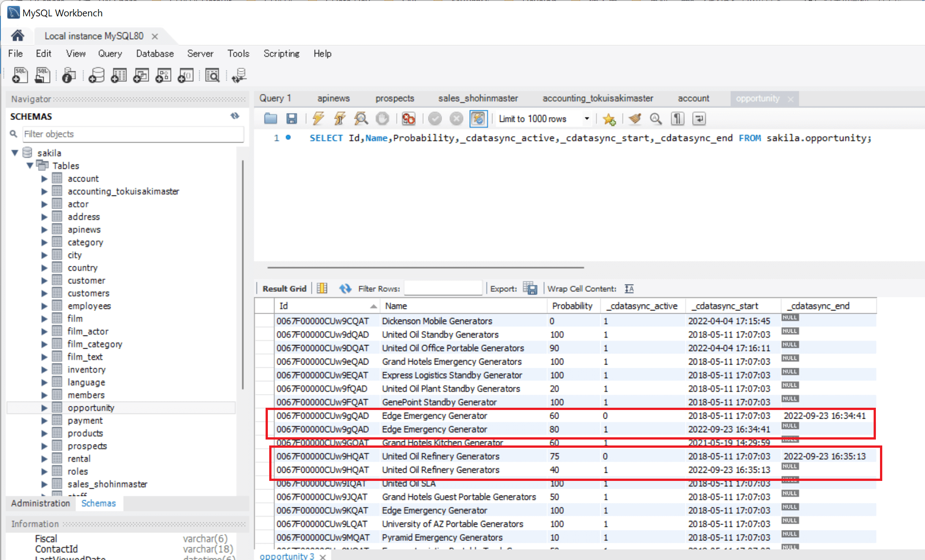Image resolution: width=925 pixels, height=560 pixels.
Task: Refresh the schemas list icon
Action: [235, 116]
